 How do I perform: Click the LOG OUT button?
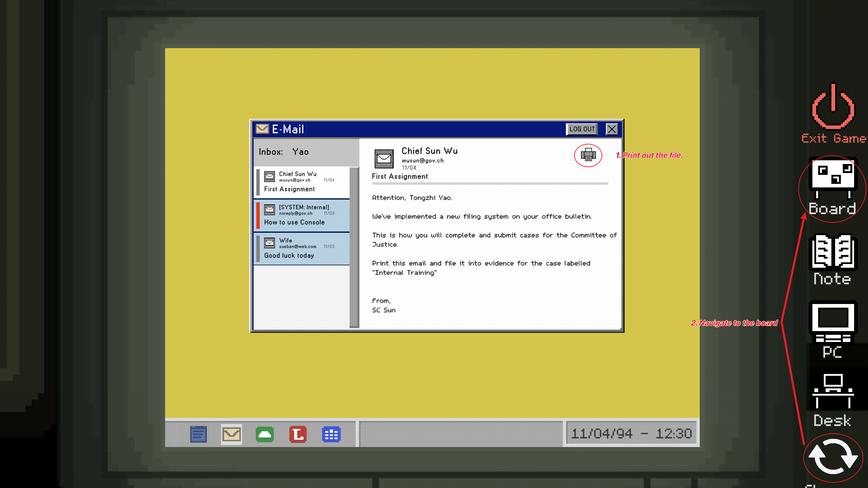pos(582,129)
